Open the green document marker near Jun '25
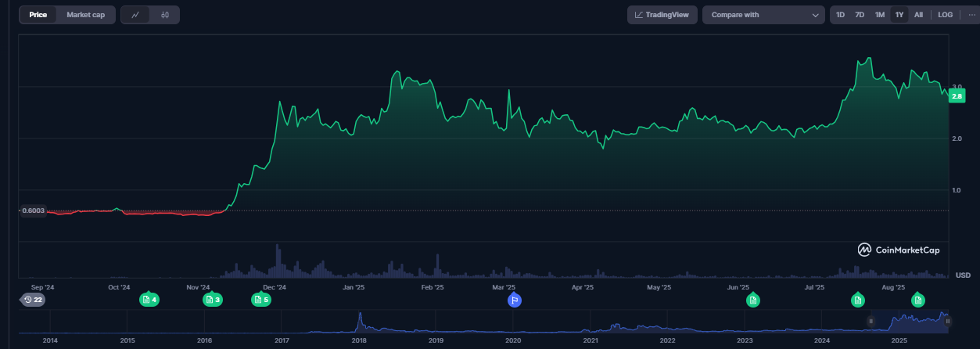 point(753,300)
